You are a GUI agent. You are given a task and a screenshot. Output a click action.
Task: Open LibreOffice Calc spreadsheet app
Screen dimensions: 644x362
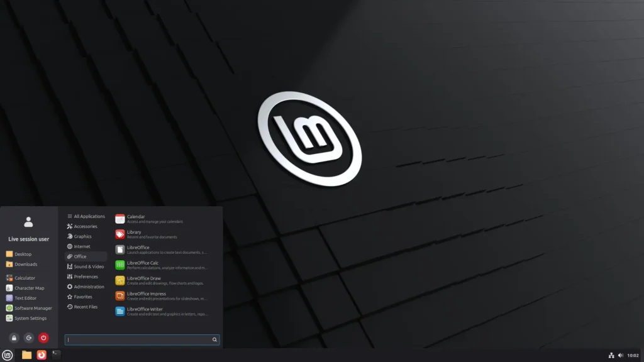coord(143,263)
